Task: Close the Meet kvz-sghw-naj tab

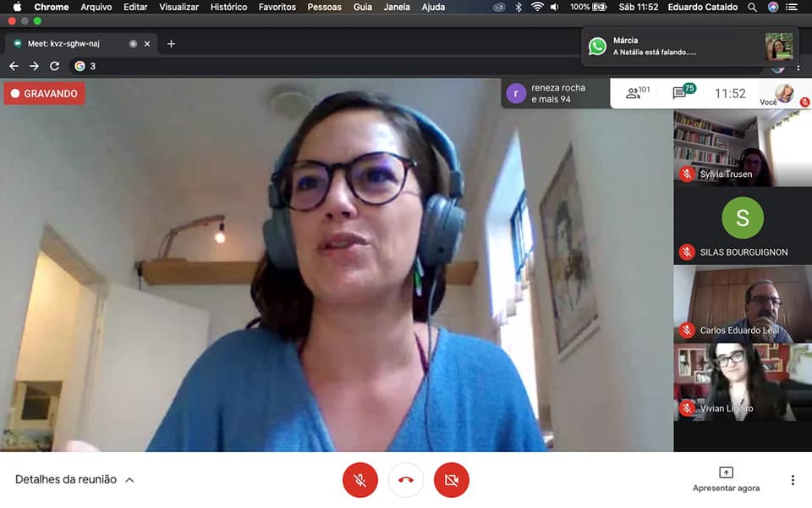Action: point(147,43)
